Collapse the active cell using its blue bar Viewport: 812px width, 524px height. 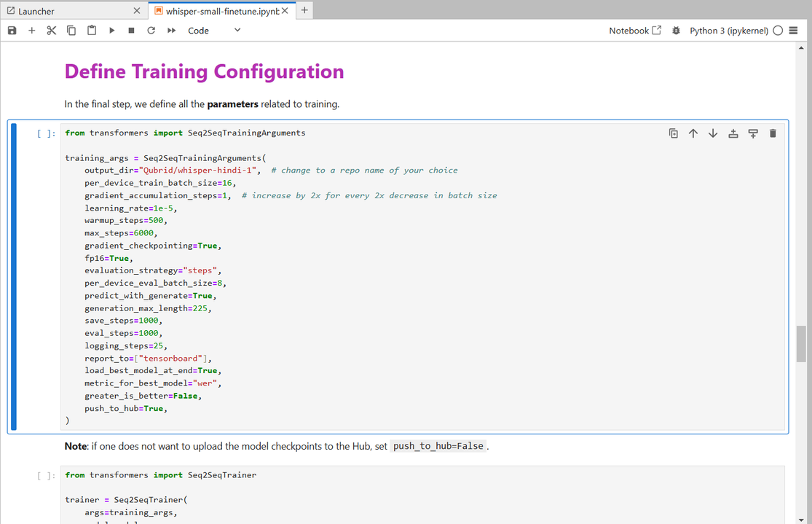(x=13, y=277)
